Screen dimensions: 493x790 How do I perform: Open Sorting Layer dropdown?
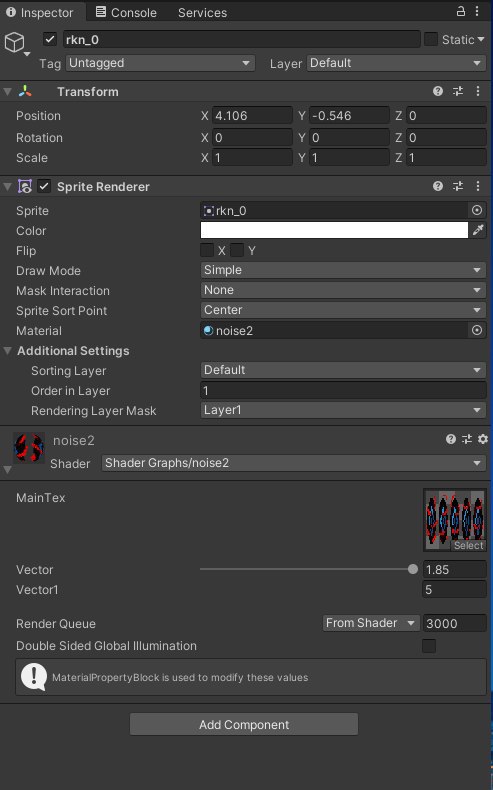343,370
